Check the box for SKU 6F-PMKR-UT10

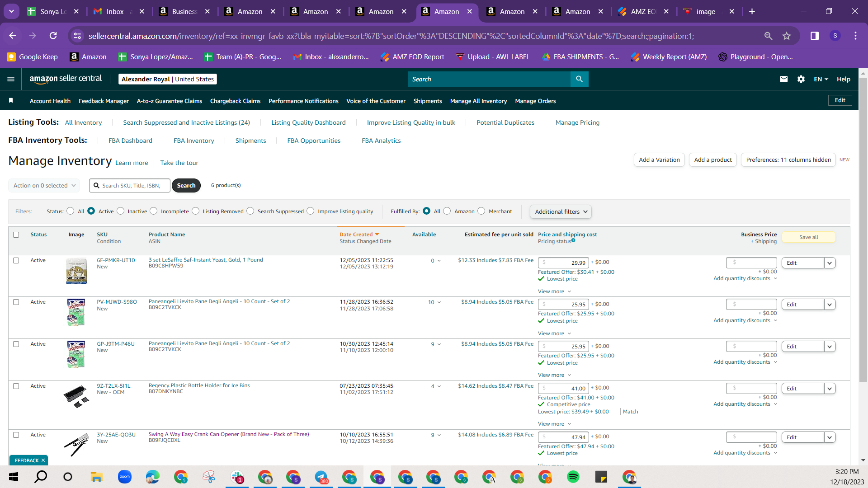pos(16,260)
